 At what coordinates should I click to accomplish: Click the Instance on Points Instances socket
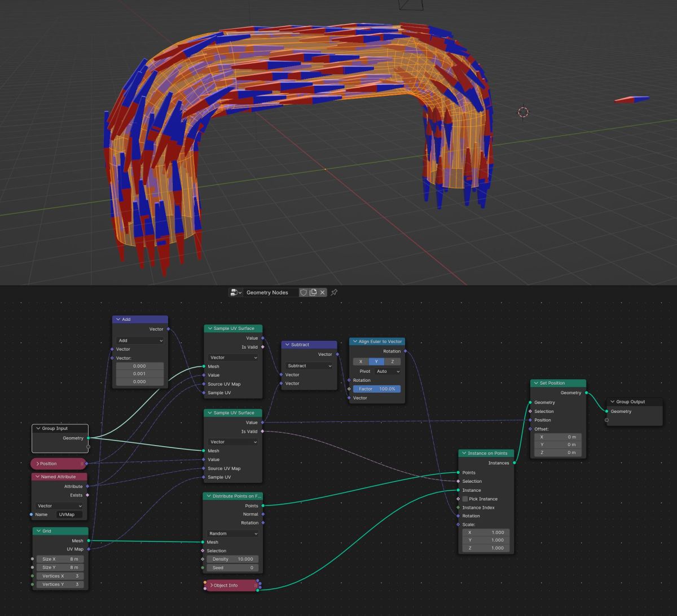click(515, 463)
